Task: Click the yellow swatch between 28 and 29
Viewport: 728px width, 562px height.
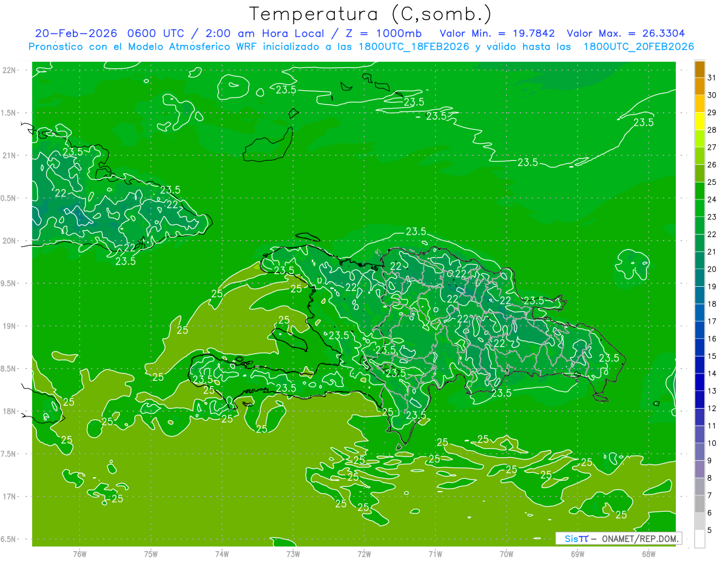Action: [x=699, y=121]
